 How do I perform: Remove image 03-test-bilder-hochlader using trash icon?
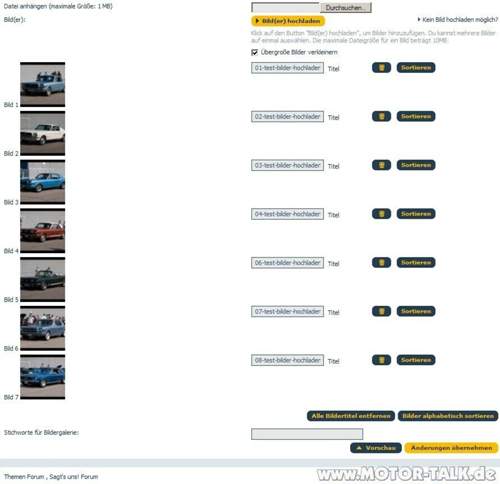pos(381,165)
